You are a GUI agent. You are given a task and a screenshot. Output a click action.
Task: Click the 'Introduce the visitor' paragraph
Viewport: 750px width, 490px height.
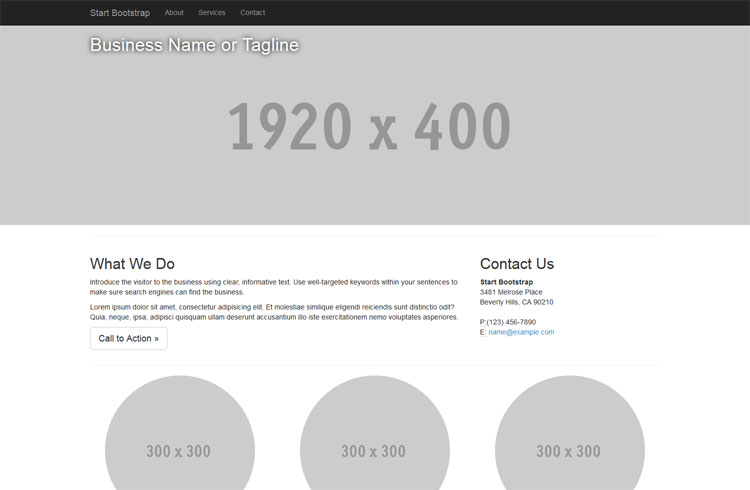tap(273, 287)
